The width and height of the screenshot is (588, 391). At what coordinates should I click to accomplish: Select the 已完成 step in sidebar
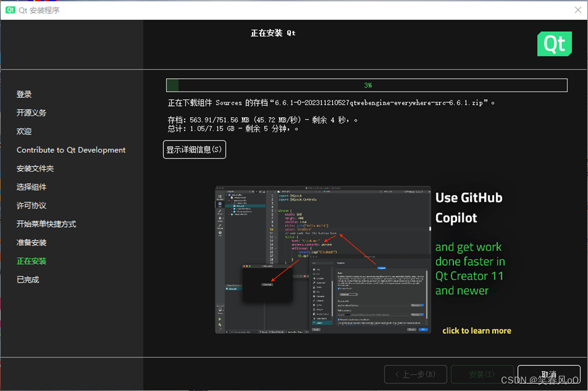[x=28, y=280]
